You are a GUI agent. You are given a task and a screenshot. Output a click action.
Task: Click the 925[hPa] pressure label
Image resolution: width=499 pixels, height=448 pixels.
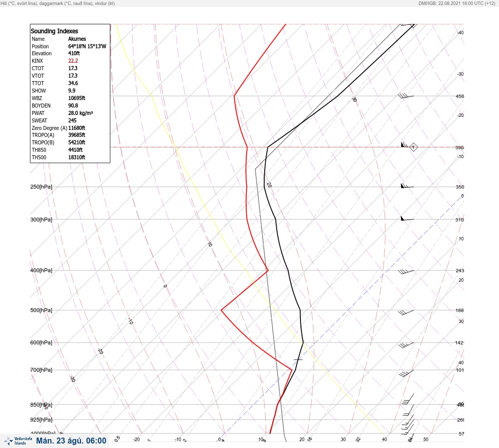click(41, 420)
